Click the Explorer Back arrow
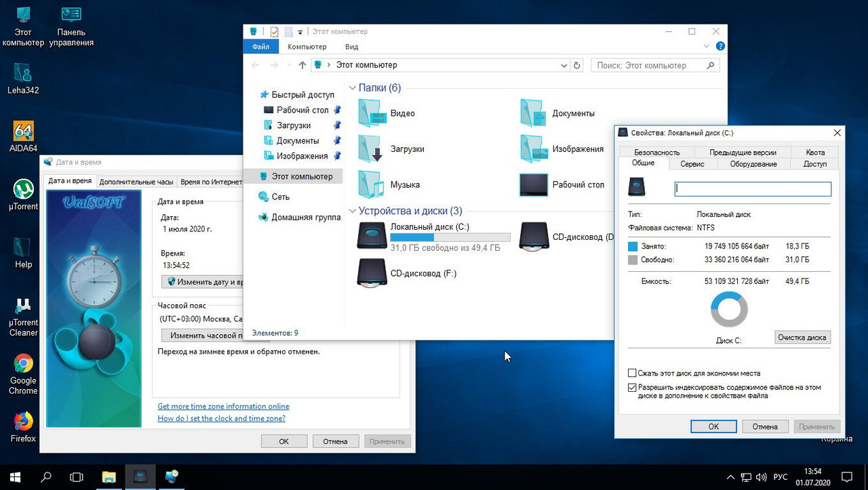 [x=256, y=65]
